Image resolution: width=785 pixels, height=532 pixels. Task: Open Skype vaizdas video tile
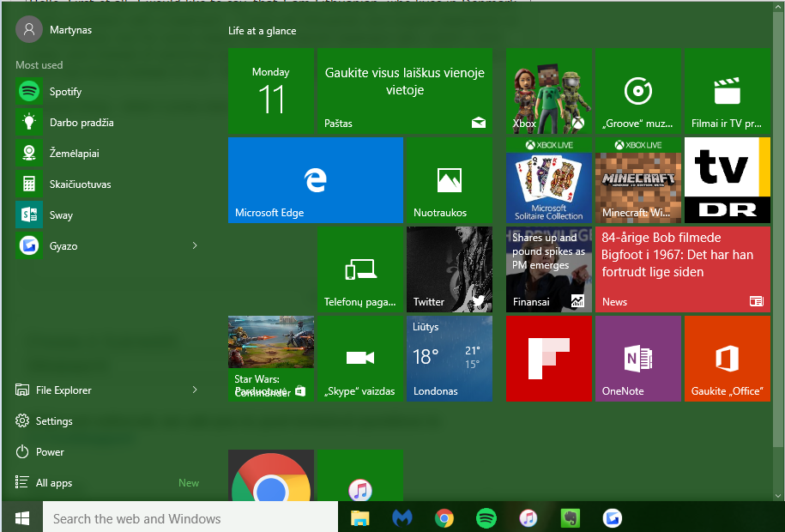click(360, 359)
